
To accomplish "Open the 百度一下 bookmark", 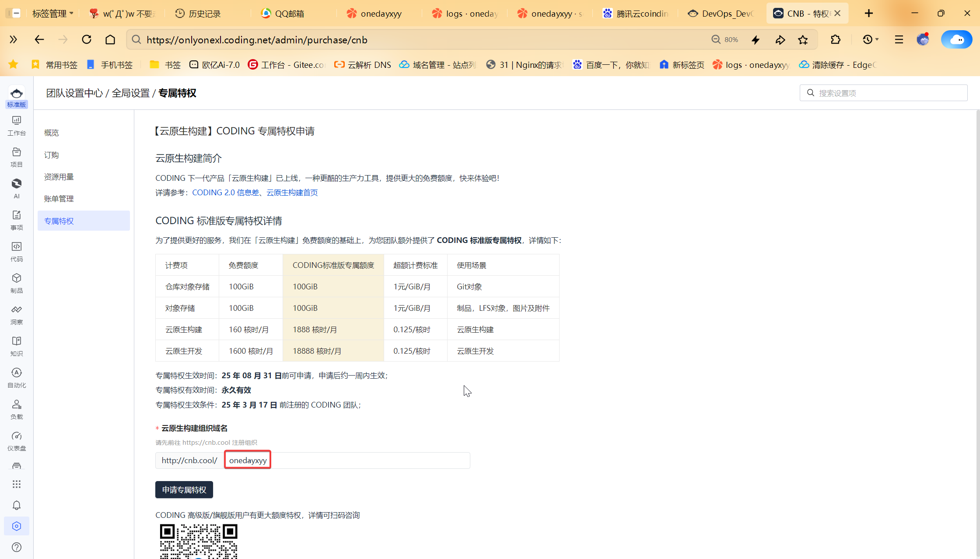I will click(611, 65).
